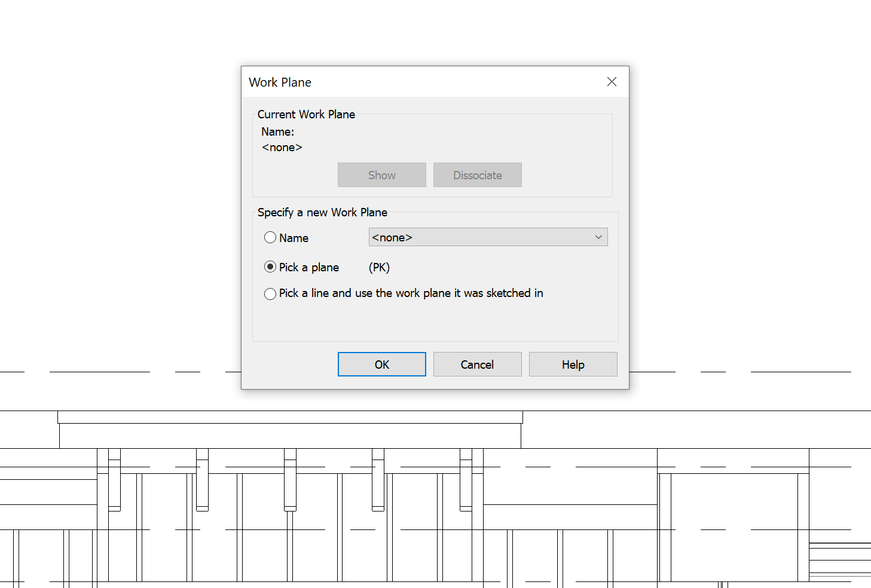The height and width of the screenshot is (588, 871).
Task: Enable the Pick a plane option
Action: point(270,267)
